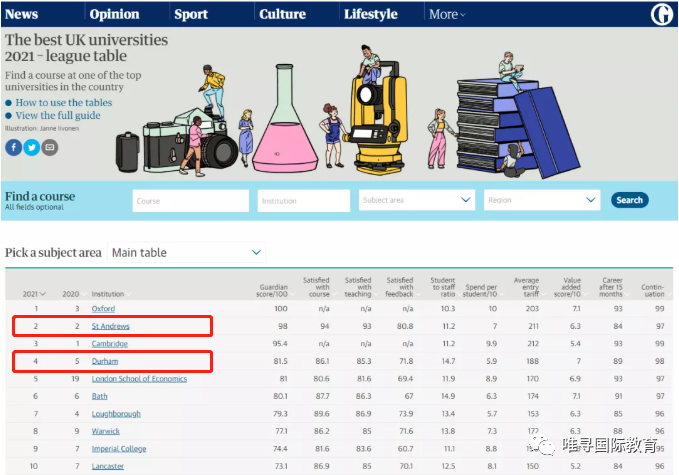Screen dimensions: 679x475
Task: Select Bath's satisfied with course 87.7
Action: click(x=323, y=396)
